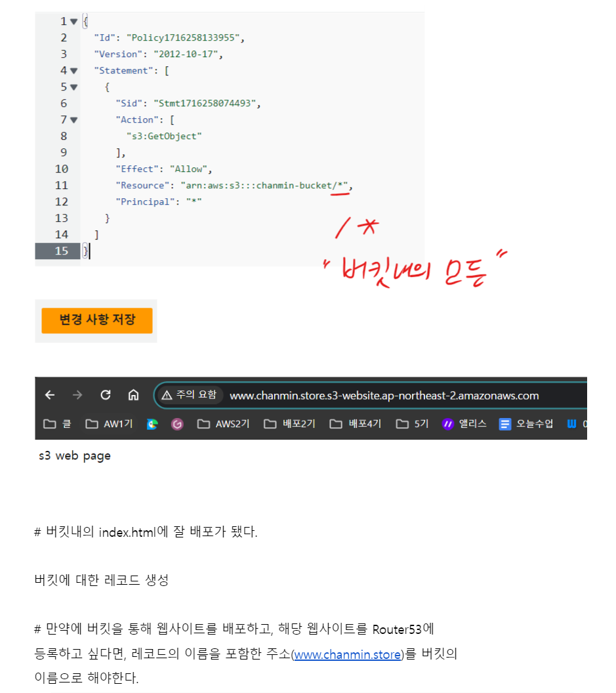Click the arn:aws:s3:::chanmin-bucket/* resource text
This screenshot has width=616, height=693.
coord(264,186)
